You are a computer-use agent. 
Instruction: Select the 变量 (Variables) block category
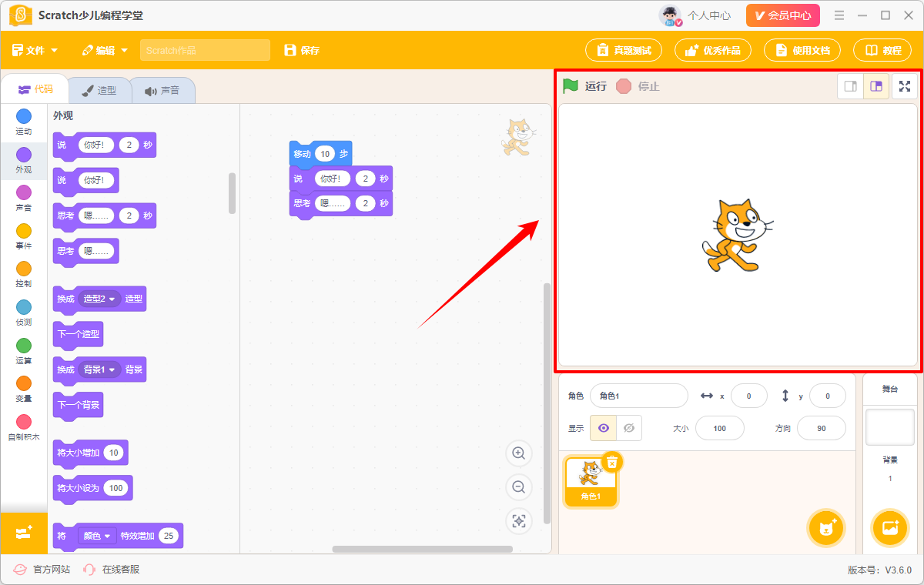click(24, 389)
